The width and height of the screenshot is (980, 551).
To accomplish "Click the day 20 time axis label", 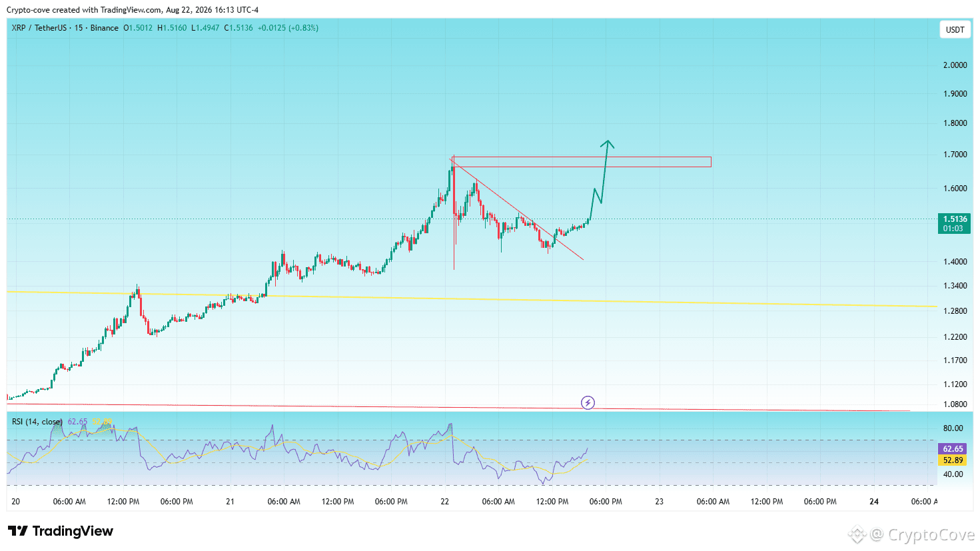I will [x=16, y=502].
